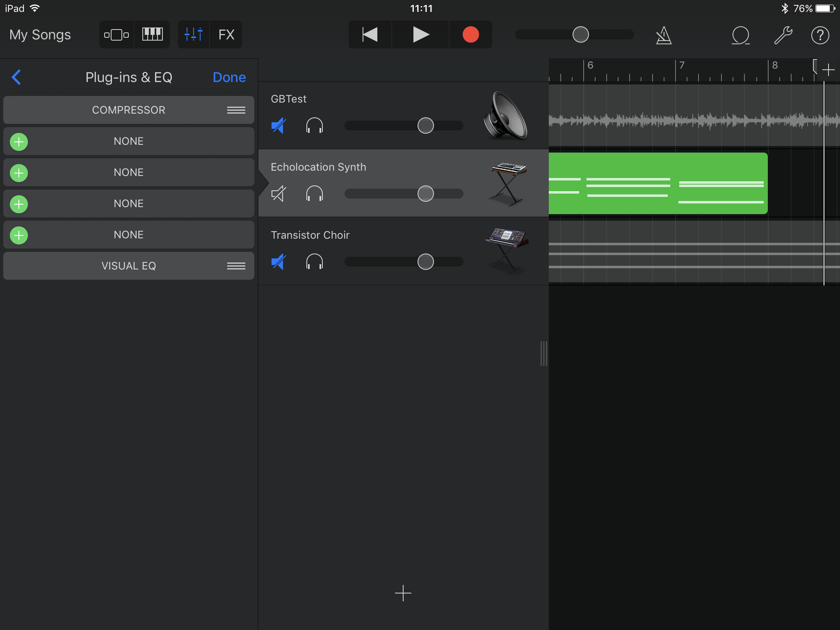Screen dimensions: 840x630
Task: Mute the Echolocation Synth track
Action: pyautogui.click(x=278, y=194)
